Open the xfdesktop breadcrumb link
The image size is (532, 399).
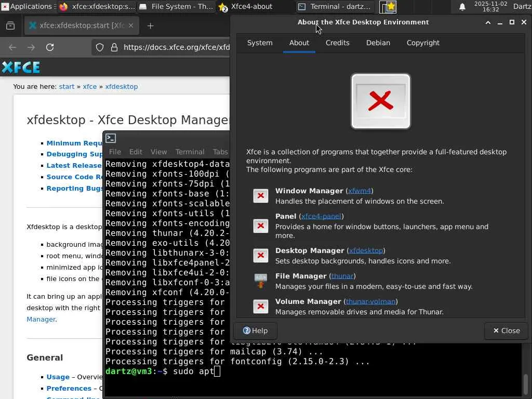pyautogui.click(x=122, y=87)
